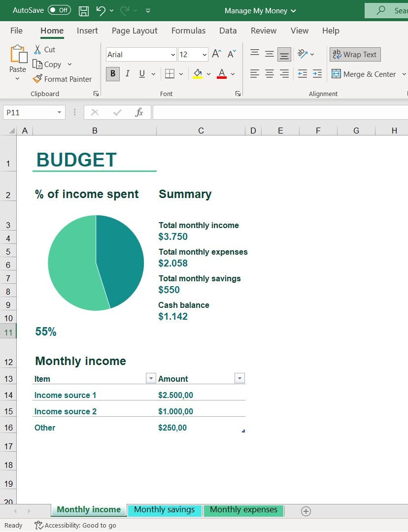The width and height of the screenshot is (408, 532).
Task: Expand underline style options arrow
Action: pos(153,74)
